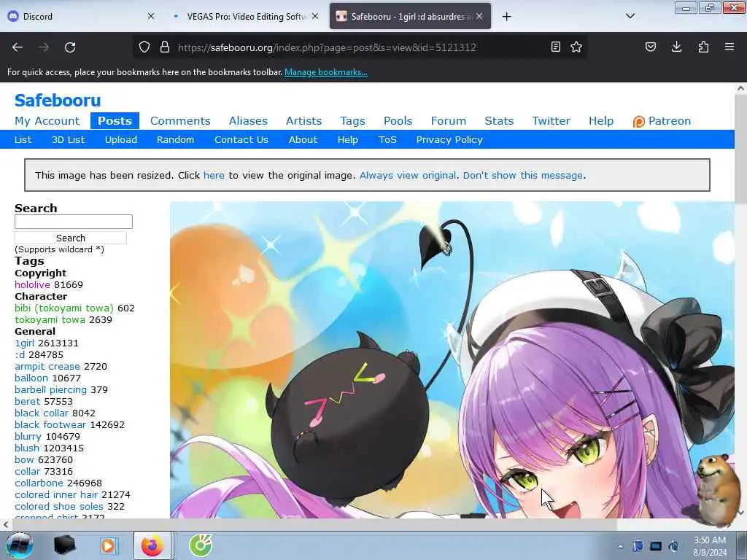Open the Privacy Policy page
Viewport: 747px width, 560px height.
[449, 139]
